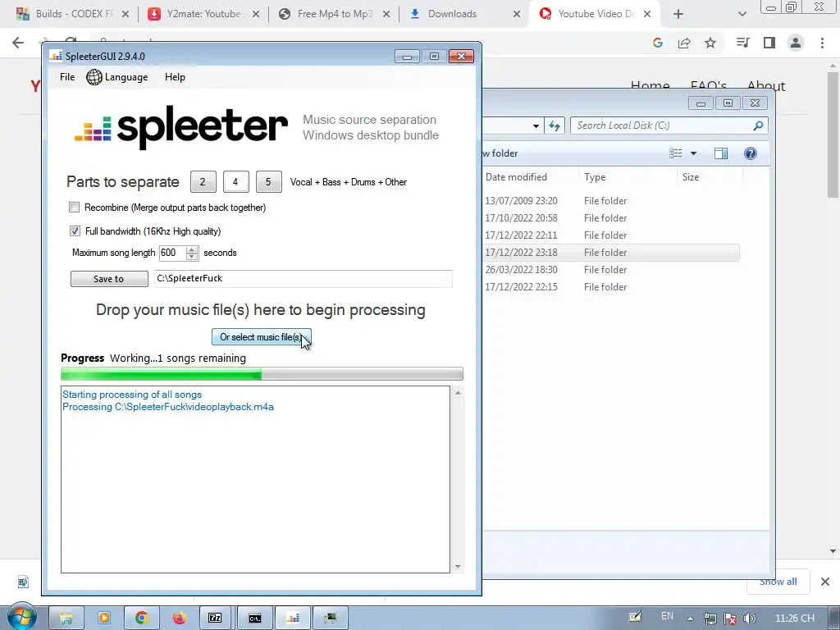Click Or select music file(s) button

tap(262, 337)
